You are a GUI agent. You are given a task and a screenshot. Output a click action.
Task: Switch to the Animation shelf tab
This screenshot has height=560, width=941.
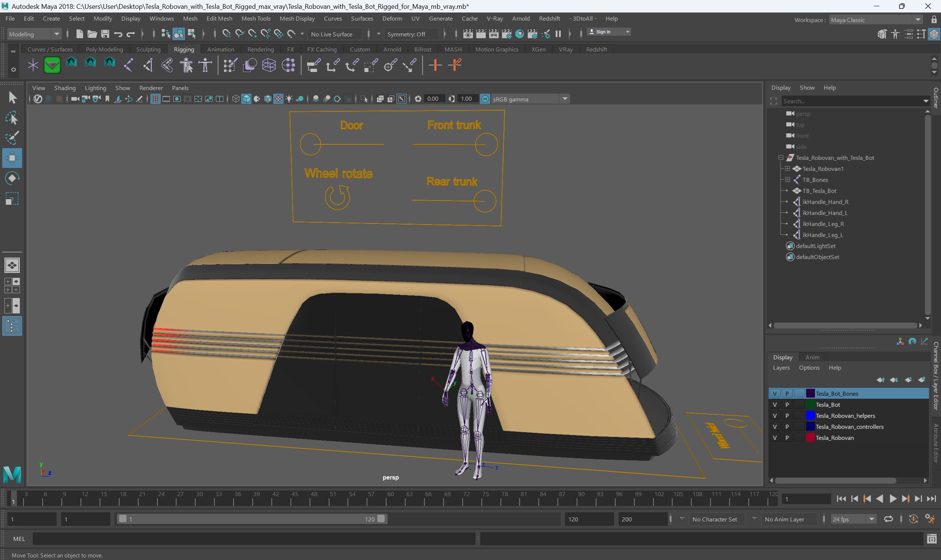(x=221, y=50)
